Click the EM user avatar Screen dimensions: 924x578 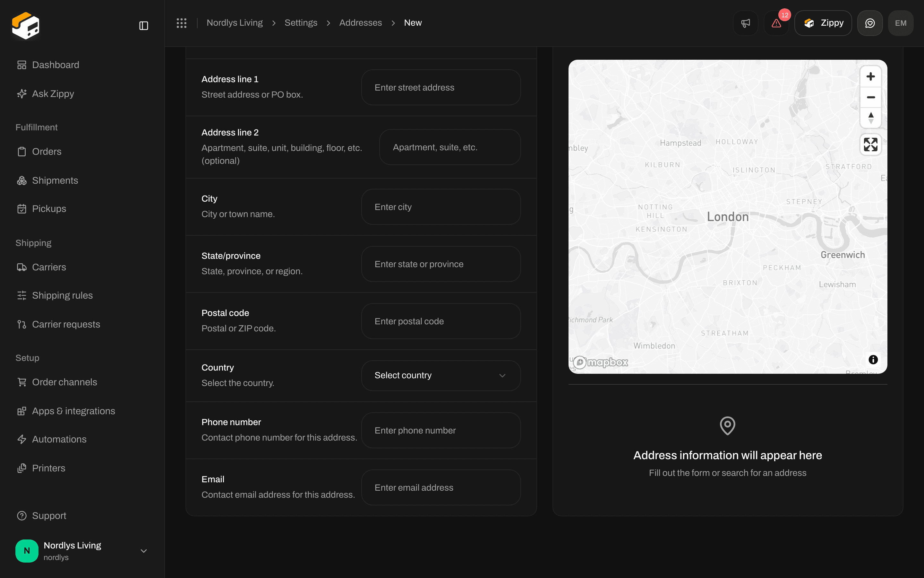pyautogui.click(x=901, y=23)
